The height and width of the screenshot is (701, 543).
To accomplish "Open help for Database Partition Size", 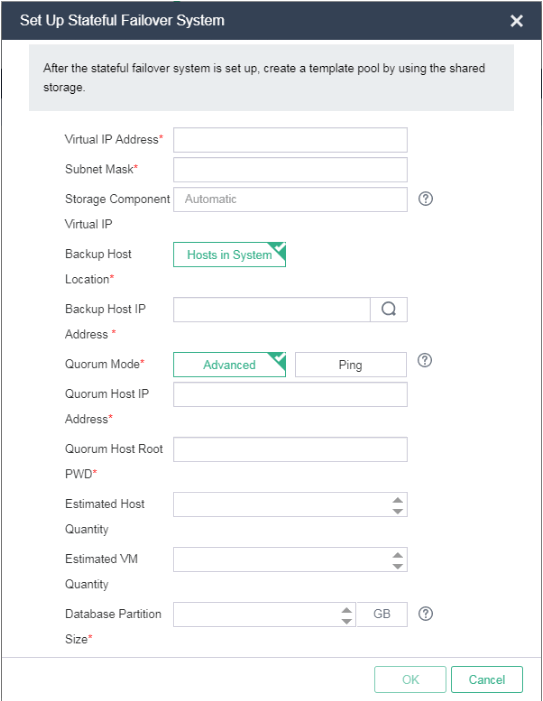I will pyautogui.click(x=425, y=614).
